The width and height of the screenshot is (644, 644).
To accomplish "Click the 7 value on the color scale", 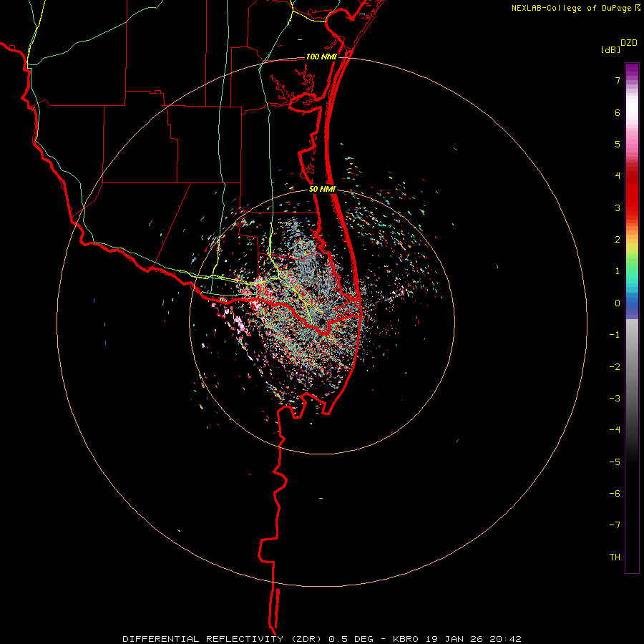I will click(618, 80).
